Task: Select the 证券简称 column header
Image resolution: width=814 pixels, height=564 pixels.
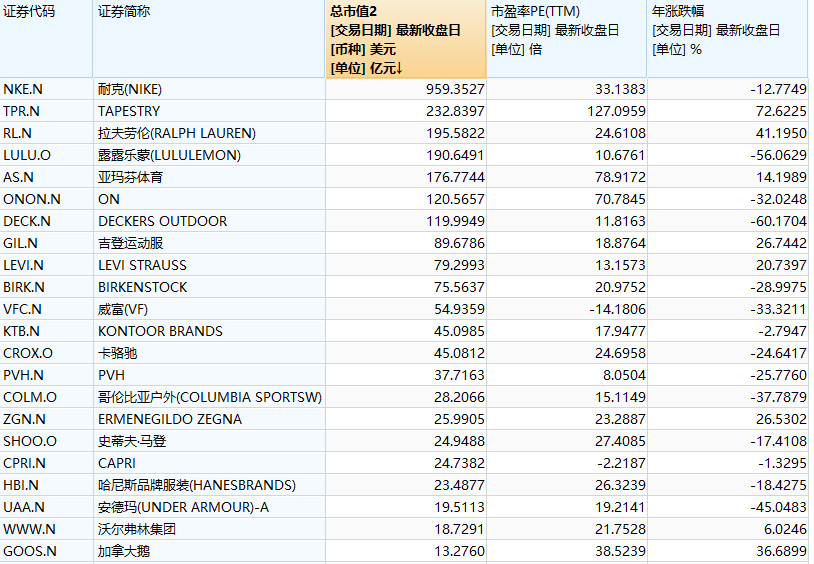Action: coord(209,39)
